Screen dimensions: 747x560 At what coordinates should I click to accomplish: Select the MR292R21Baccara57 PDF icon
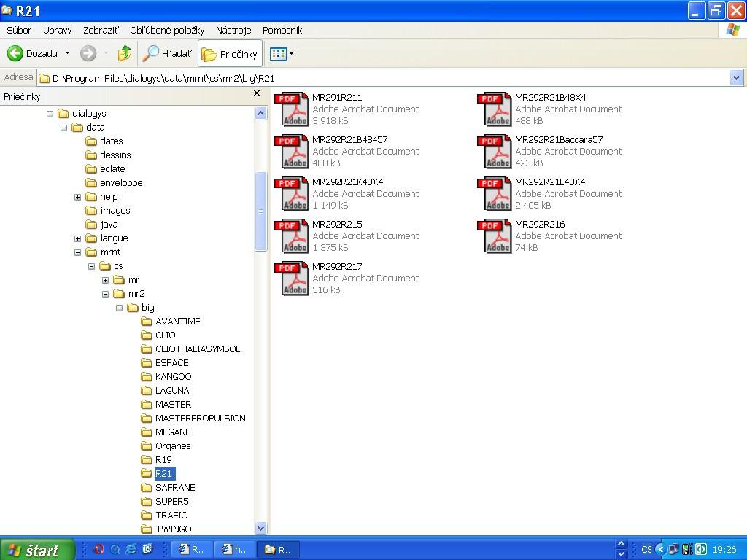(495, 152)
